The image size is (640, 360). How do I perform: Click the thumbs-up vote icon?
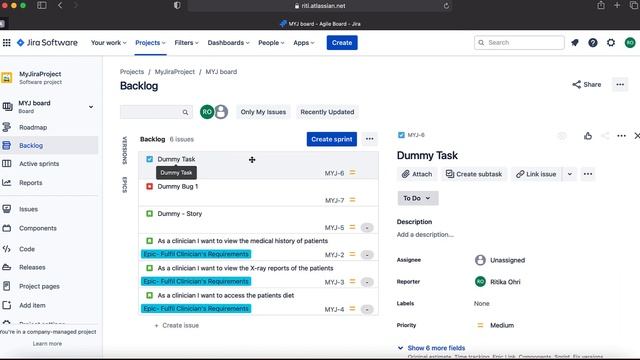(588, 136)
